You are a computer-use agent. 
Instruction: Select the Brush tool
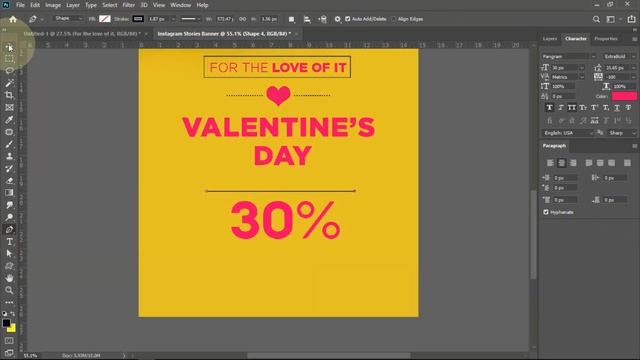point(9,144)
